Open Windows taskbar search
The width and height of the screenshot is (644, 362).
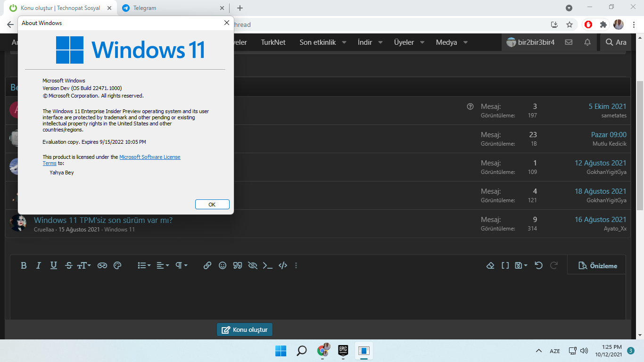tap(301, 351)
